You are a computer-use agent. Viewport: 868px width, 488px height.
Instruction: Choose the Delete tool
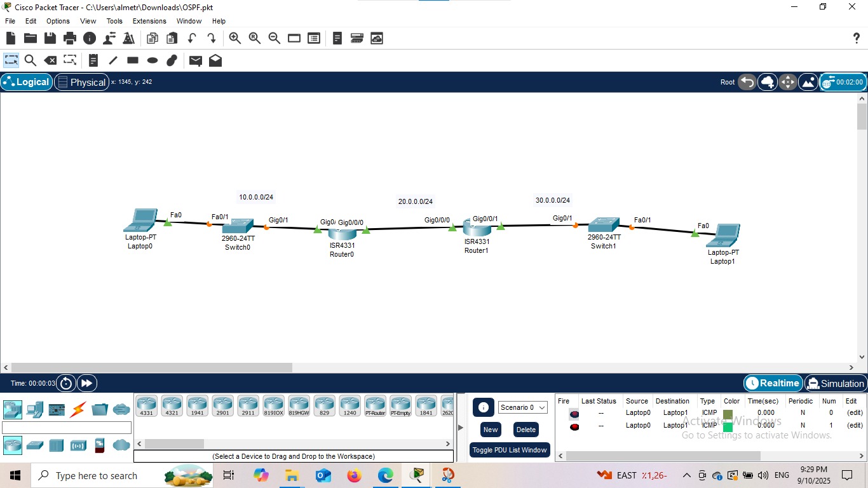50,60
